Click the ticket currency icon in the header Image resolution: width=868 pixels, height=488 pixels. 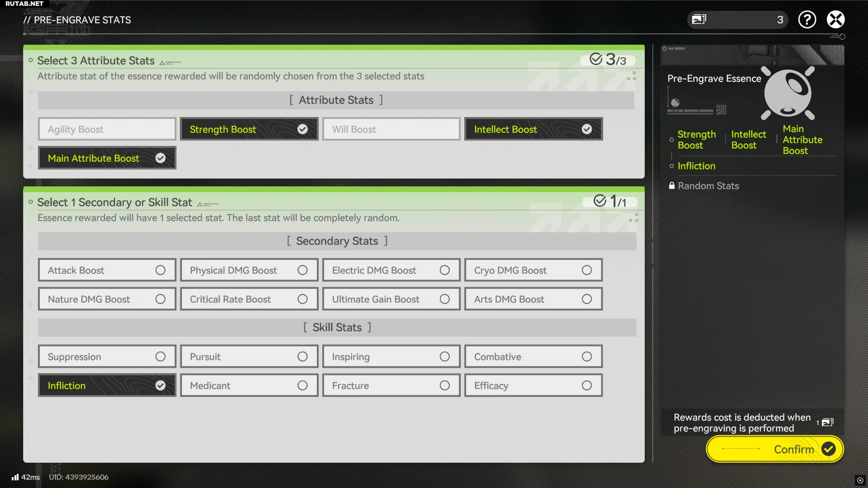click(699, 19)
